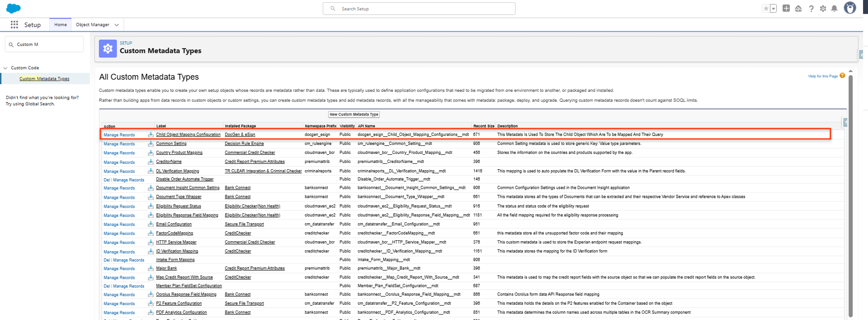
Task: Click the Salesforce cloud logo
Action: point(14,8)
